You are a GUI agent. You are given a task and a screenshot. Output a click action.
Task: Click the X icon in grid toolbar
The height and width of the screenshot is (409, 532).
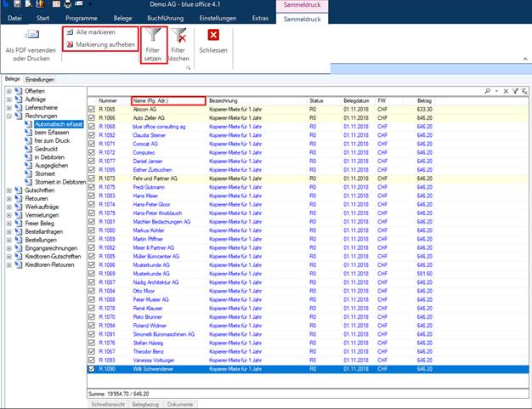point(506,91)
